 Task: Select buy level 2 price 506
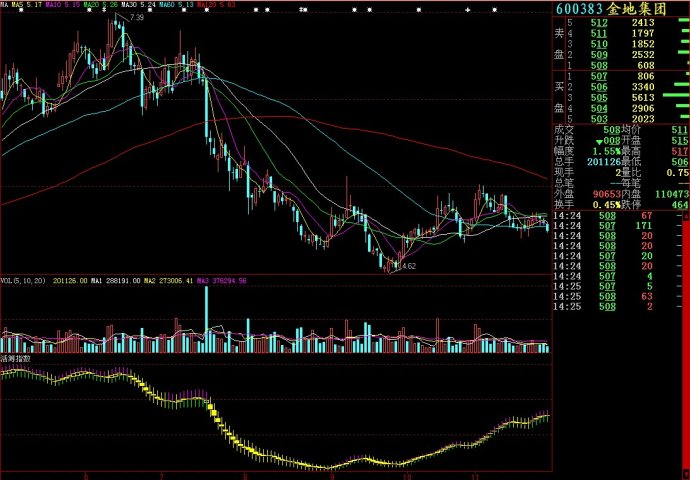599,87
